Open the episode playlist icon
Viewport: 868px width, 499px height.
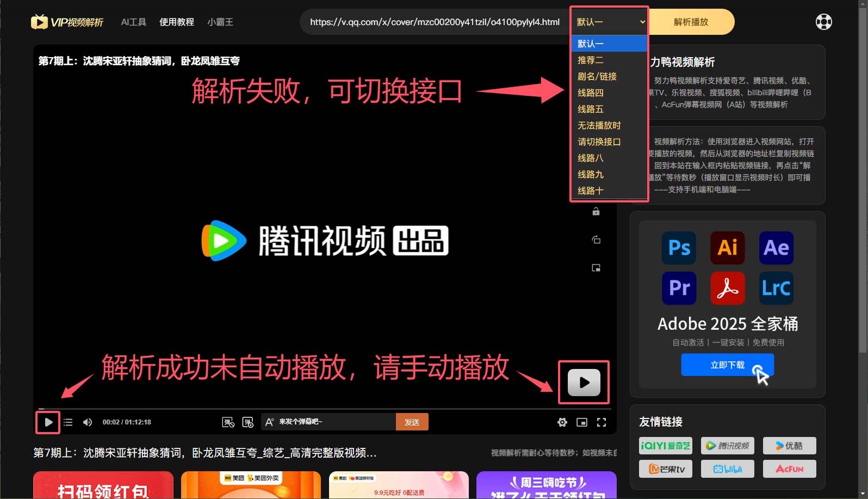[x=68, y=422]
